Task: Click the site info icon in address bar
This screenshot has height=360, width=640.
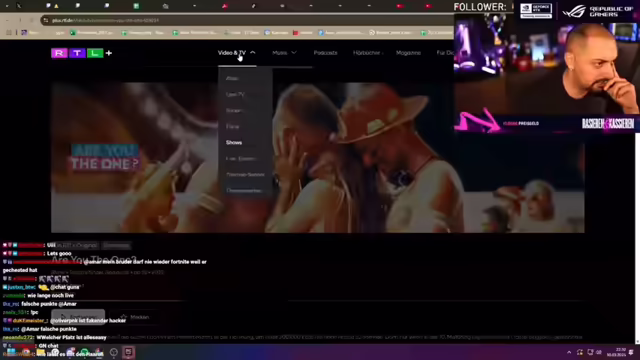Action: click(46, 20)
